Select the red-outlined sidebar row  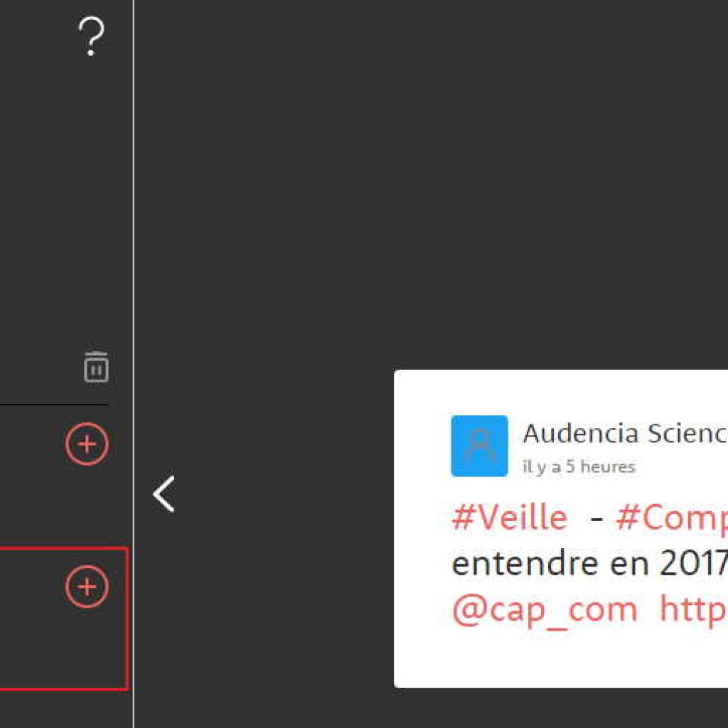tap(63, 619)
